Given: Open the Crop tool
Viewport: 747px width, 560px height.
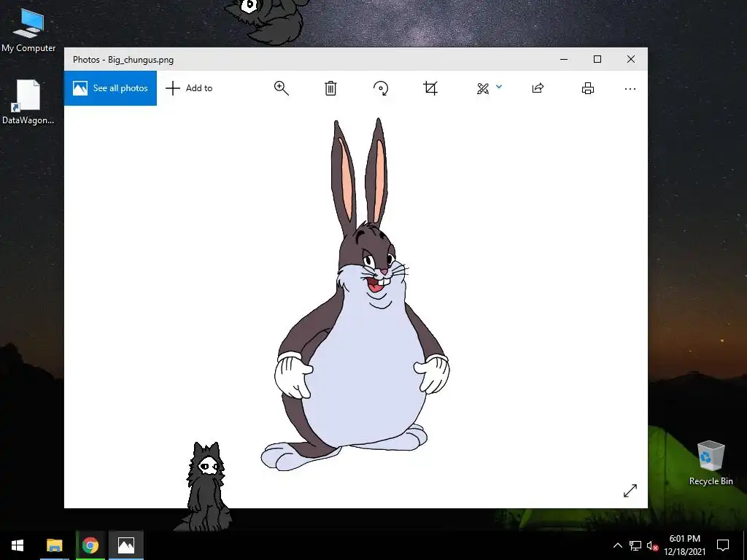Looking at the screenshot, I should pos(430,88).
